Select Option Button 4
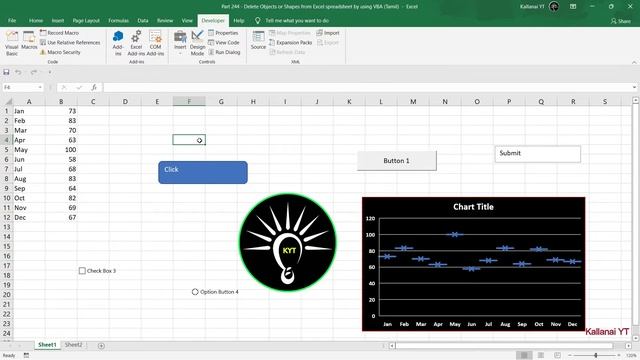The image size is (640, 360). (195, 292)
